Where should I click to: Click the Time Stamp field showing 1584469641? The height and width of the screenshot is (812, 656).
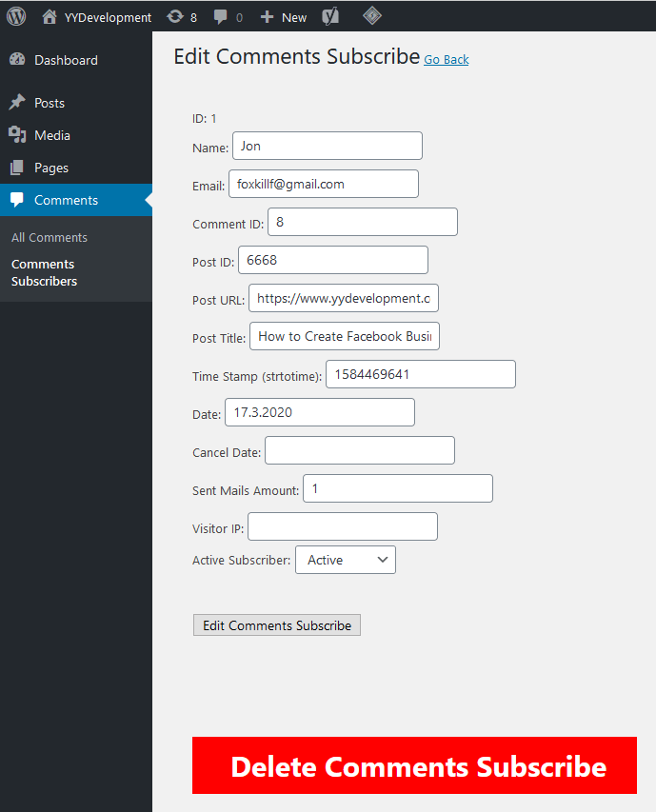pos(421,374)
